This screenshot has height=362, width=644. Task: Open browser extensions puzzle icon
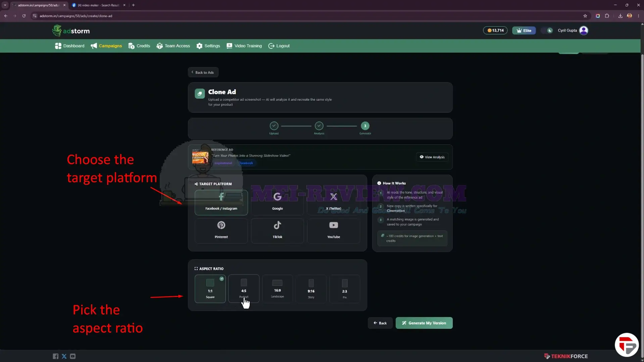(607, 16)
